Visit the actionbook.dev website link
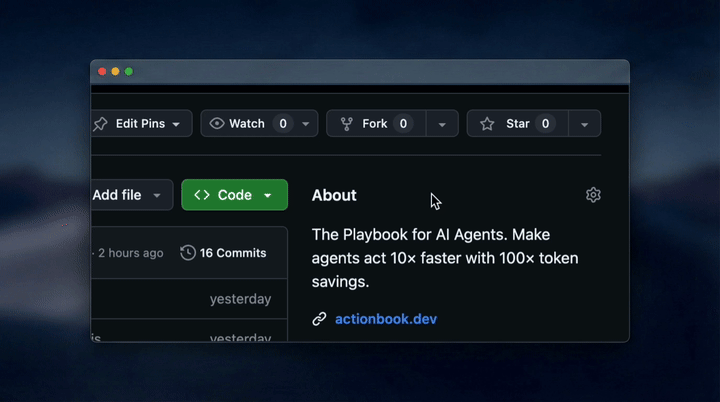This screenshot has height=402, width=720. tap(386, 319)
